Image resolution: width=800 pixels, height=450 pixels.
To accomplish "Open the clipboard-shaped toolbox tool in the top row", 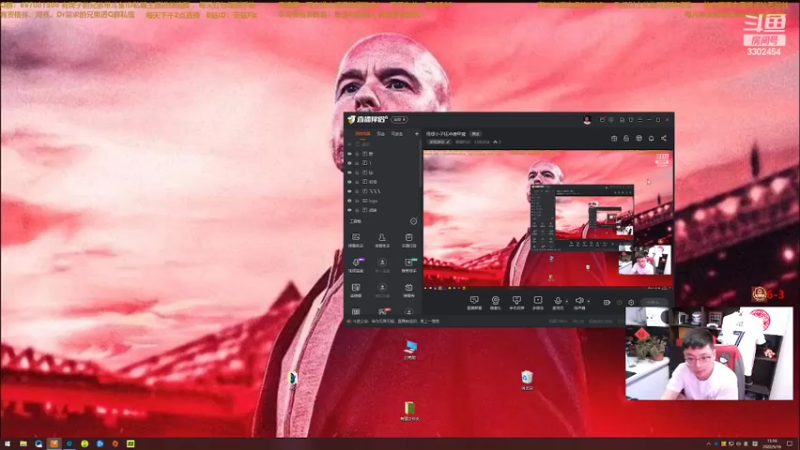I will (409, 240).
